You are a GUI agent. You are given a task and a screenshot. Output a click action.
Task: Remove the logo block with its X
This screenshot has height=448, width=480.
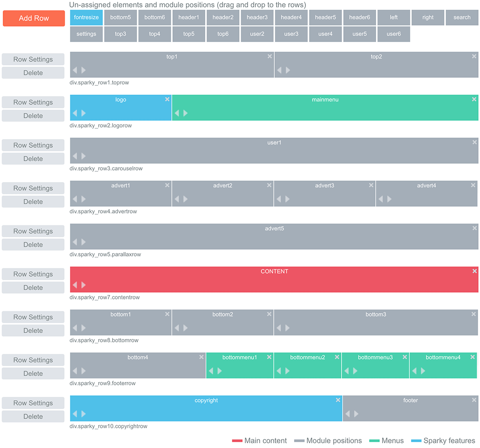(167, 99)
